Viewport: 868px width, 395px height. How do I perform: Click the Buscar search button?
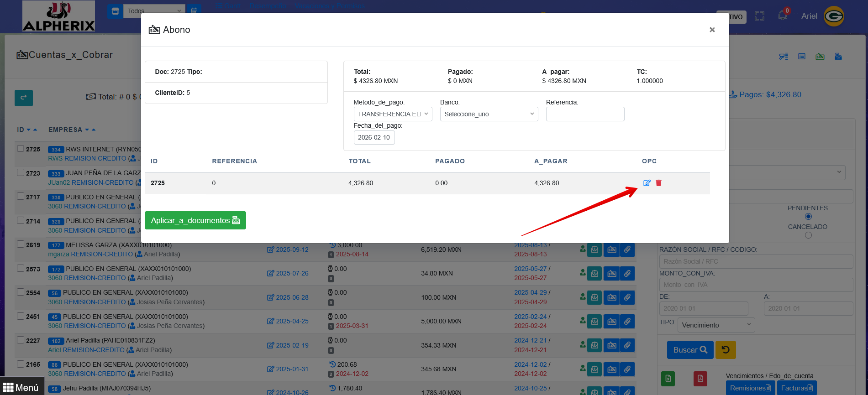point(690,350)
